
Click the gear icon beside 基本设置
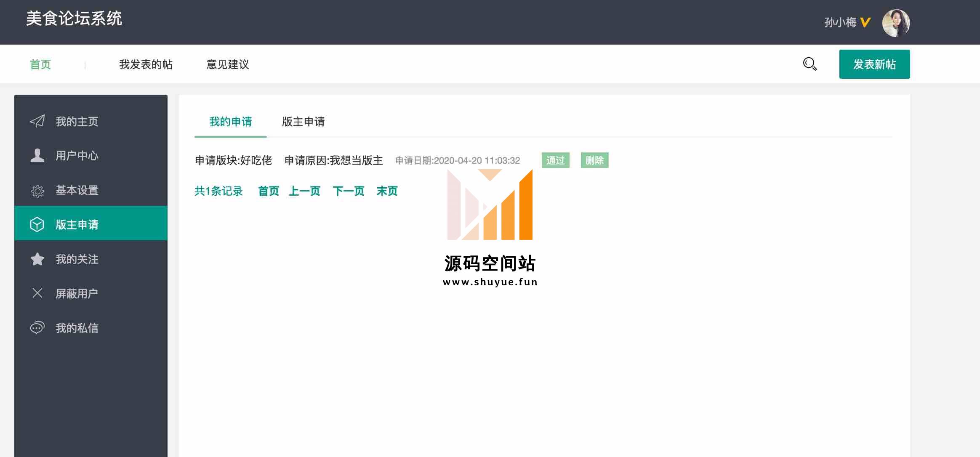coord(37,191)
